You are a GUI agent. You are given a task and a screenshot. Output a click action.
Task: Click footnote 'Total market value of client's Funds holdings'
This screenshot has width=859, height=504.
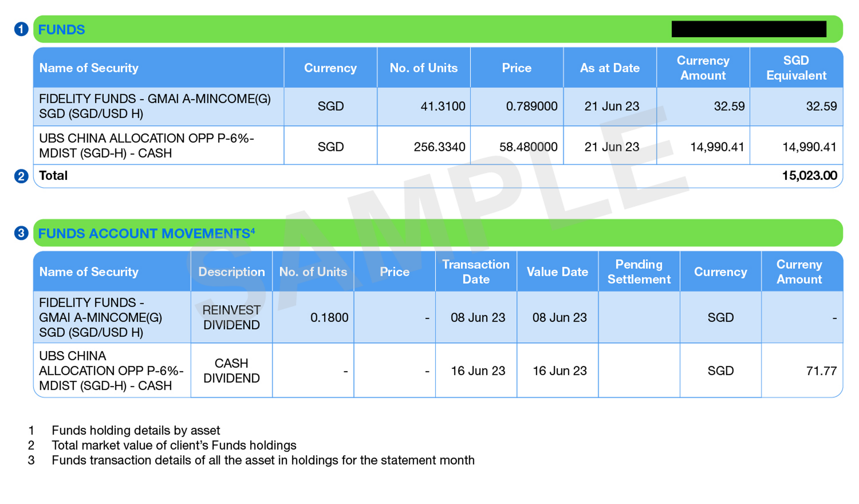coord(174,445)
